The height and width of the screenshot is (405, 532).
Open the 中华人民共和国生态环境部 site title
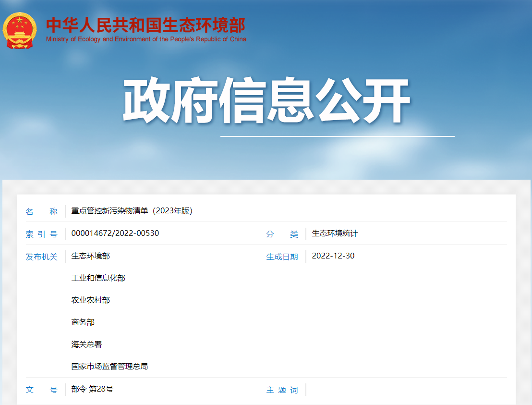pos(145,25)
